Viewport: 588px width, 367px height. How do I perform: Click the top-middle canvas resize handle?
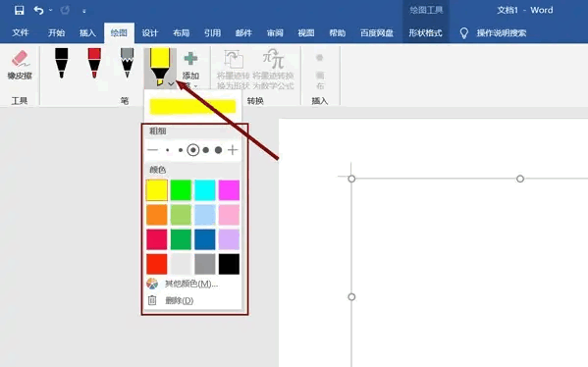(520, 179)
